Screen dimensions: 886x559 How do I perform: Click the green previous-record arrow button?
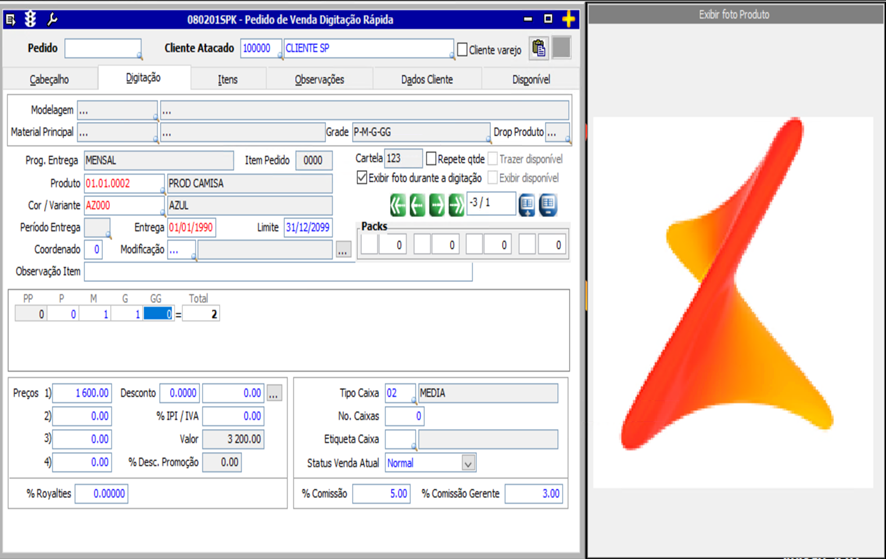coord(417,205)
